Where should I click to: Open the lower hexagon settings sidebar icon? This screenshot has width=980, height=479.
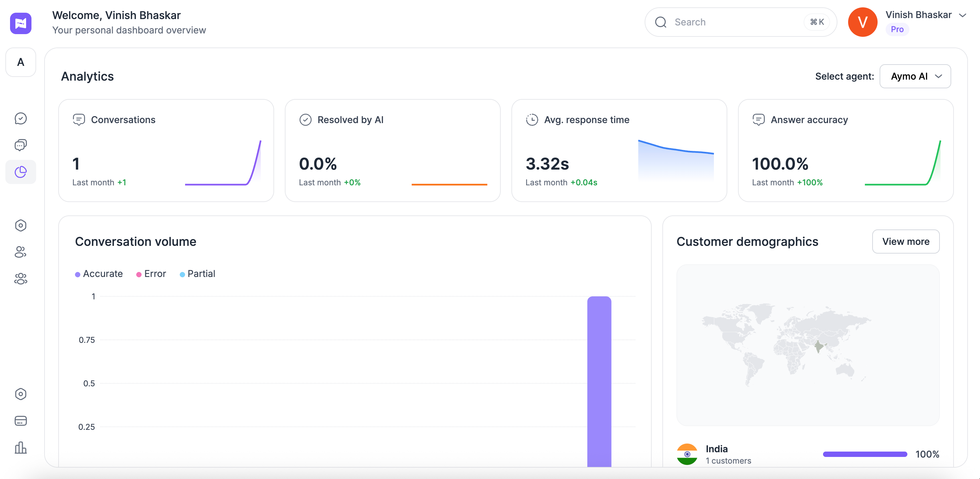[x=20, y=394]
